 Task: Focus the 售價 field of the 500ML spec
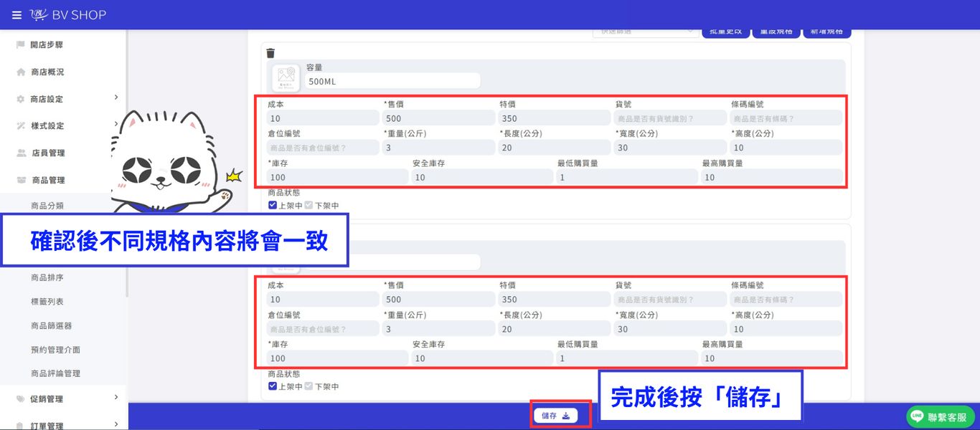pos(439,118)
